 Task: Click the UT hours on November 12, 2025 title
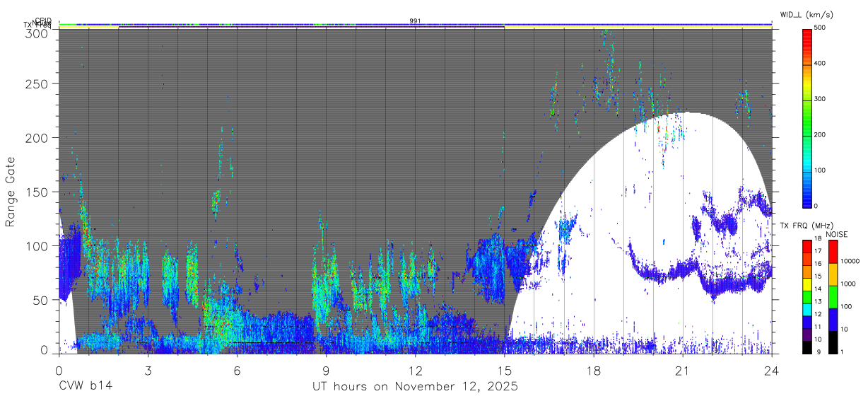416,386
